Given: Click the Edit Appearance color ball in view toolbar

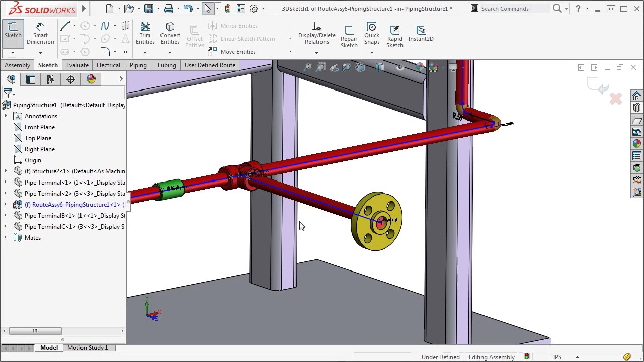Looking at the screenshot, I should tap(420, 67).
